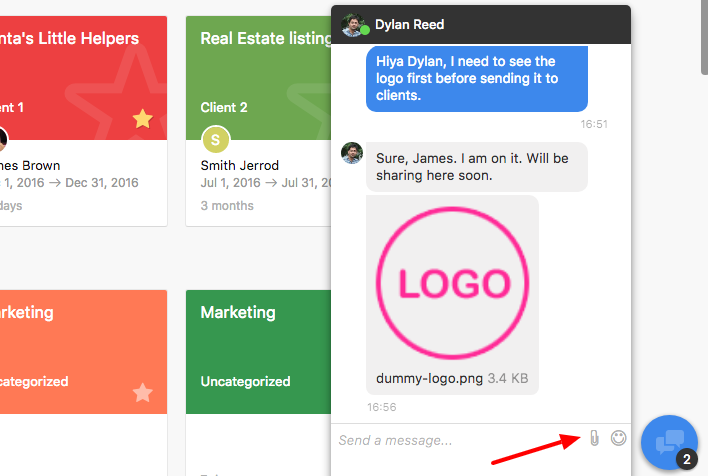This screenshot has height=476, width=708.
Task: Select the 'Sure, James' reply message
Action: (477, 167)
